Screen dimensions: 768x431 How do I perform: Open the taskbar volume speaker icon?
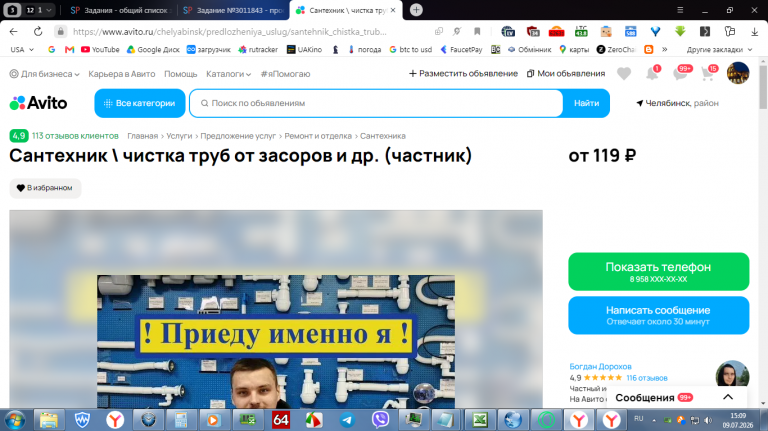click(708, 420)
